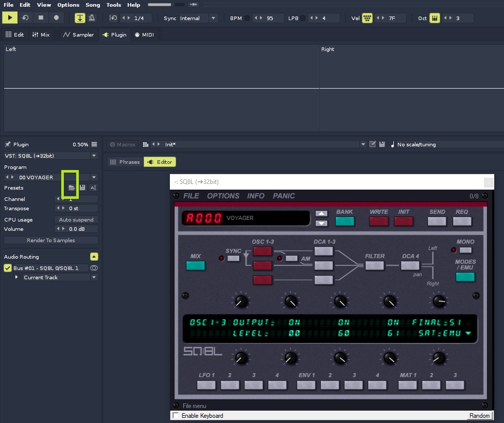Screen dimensions: 504x423
Task: Open the Tools menu
Action: click(113, 5)
